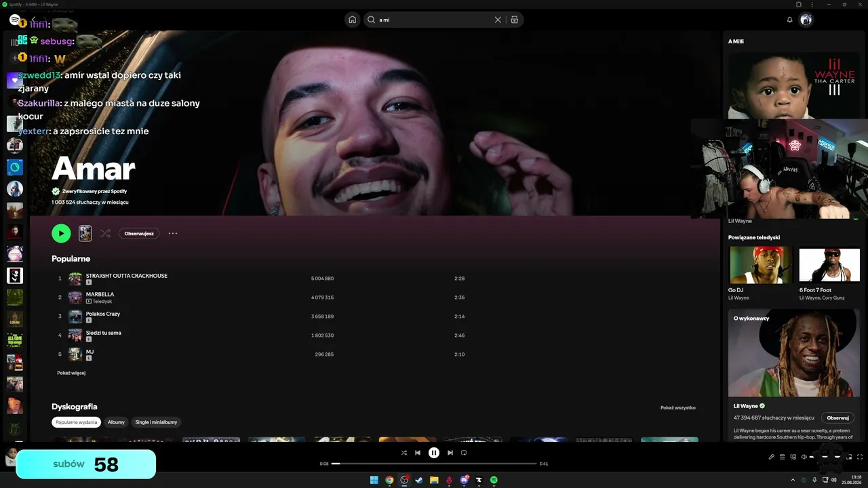This screenshot has height=488, width=868.
Task: Open the lyrics microphone icon in player bar
Action: tap(771, 457)
